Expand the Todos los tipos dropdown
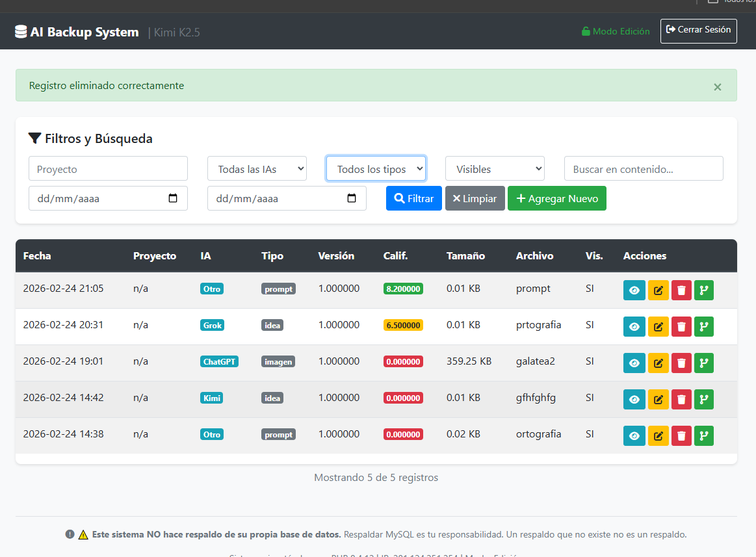 click(x=376, y=169)
